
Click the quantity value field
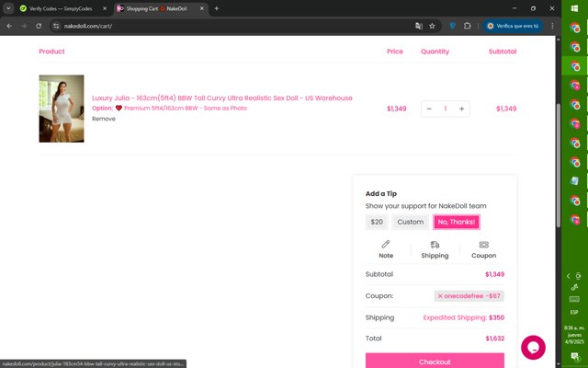point(445,109)
